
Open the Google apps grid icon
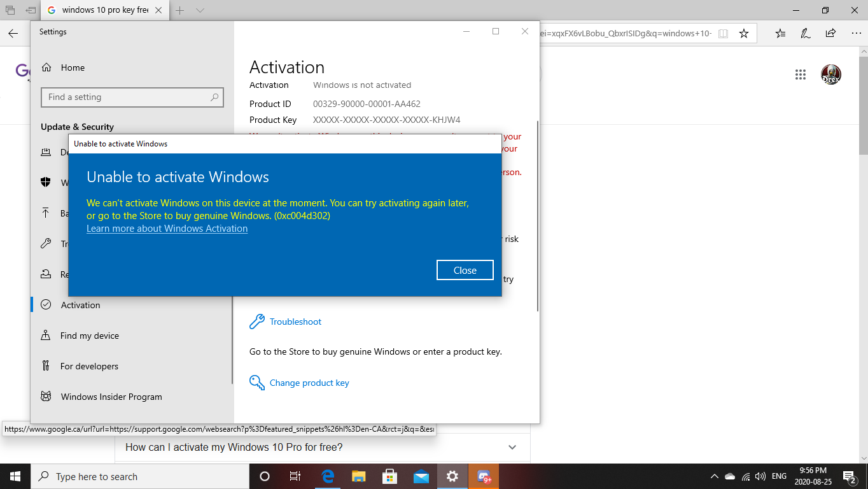click(801, 74)
